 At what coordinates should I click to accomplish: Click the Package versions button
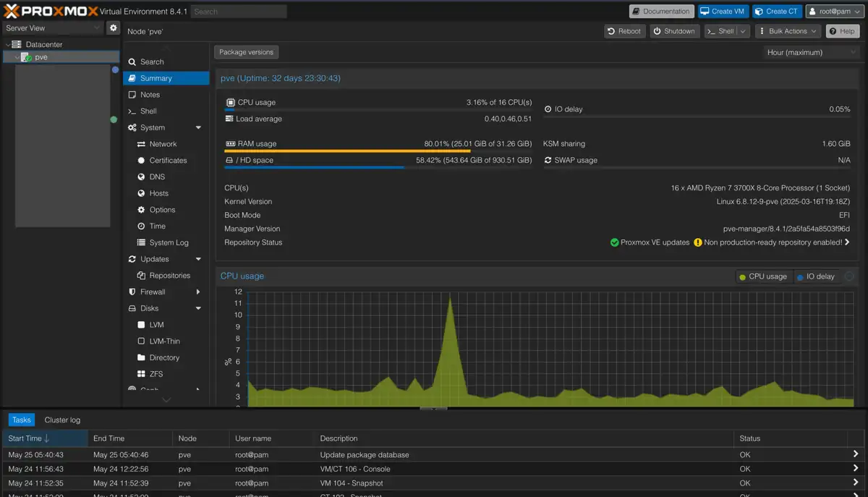pos(246,52)
